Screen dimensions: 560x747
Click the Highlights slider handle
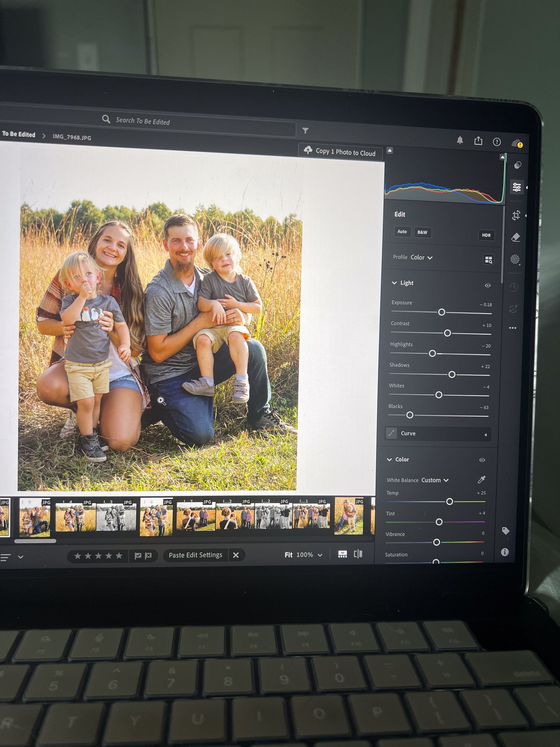pos(432,353)
